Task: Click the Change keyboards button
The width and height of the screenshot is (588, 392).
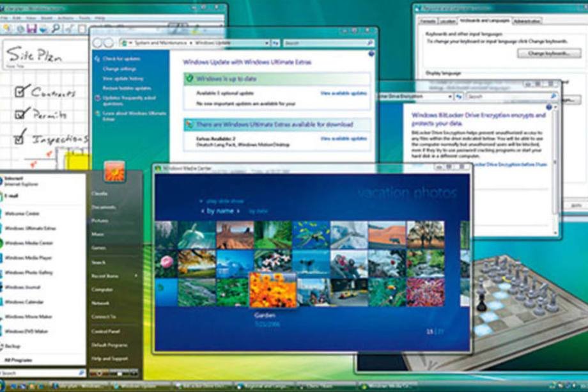Action: click(x=549, y=53)
